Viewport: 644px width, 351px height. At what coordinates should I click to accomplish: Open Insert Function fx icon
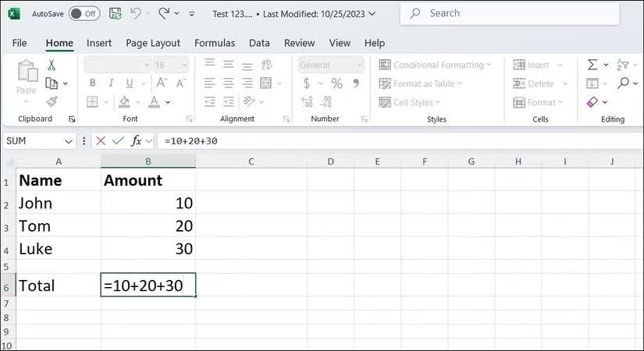136,141
